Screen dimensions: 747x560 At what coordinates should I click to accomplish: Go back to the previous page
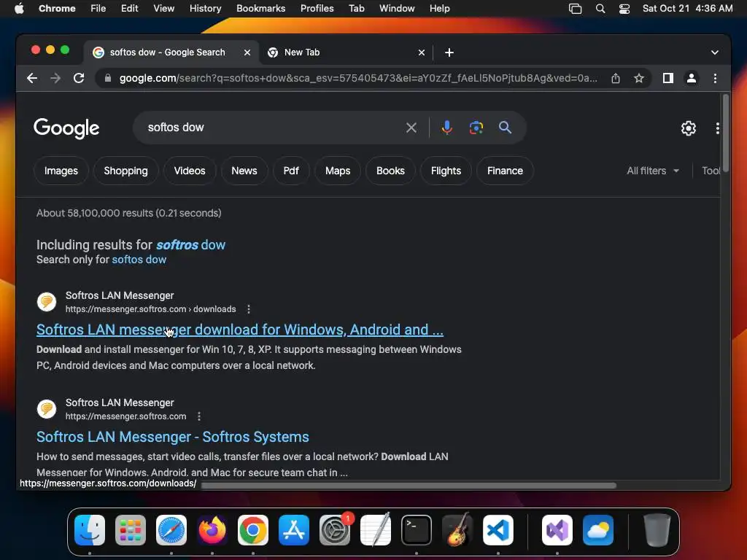[32, 78]
